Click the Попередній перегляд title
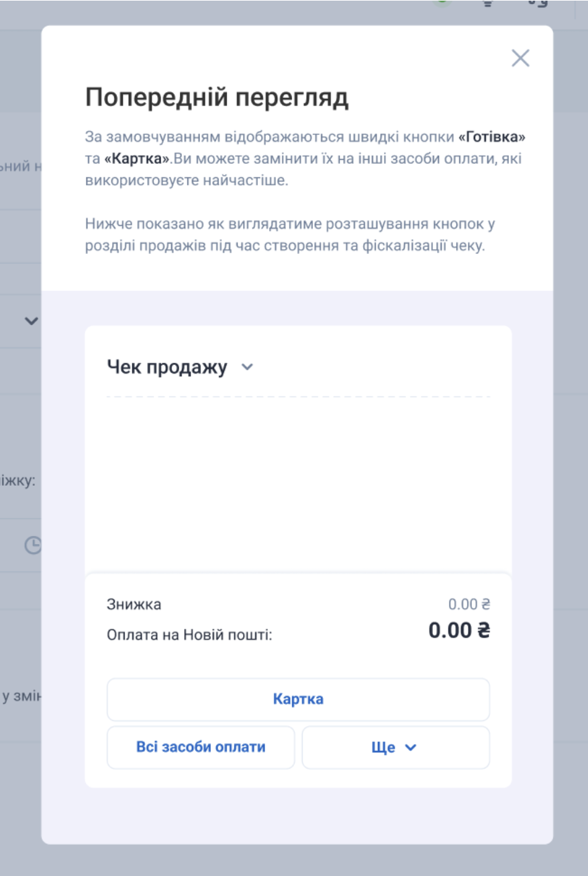This screenshot has height=876, width=588. click(217, 98)
